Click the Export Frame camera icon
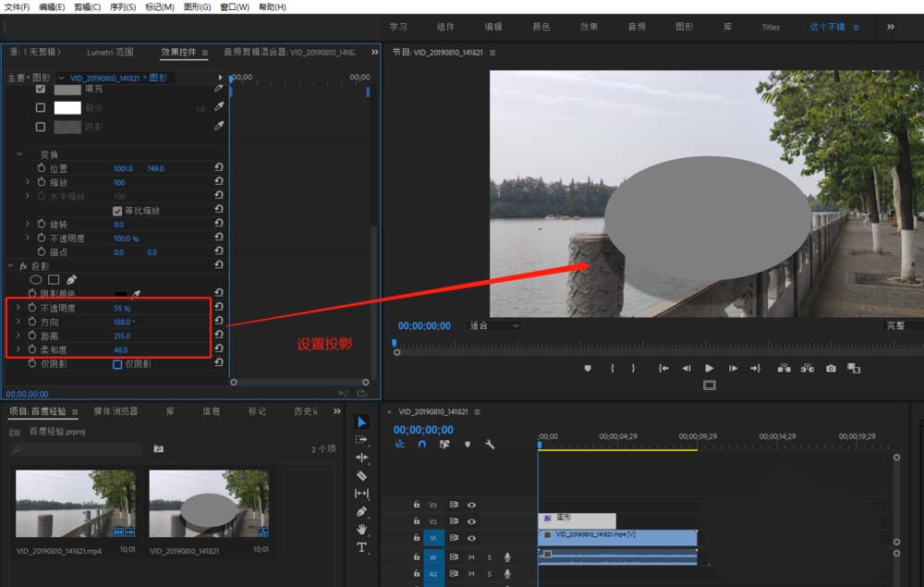Viewport: 924px width, 587px height. point(831,368)
